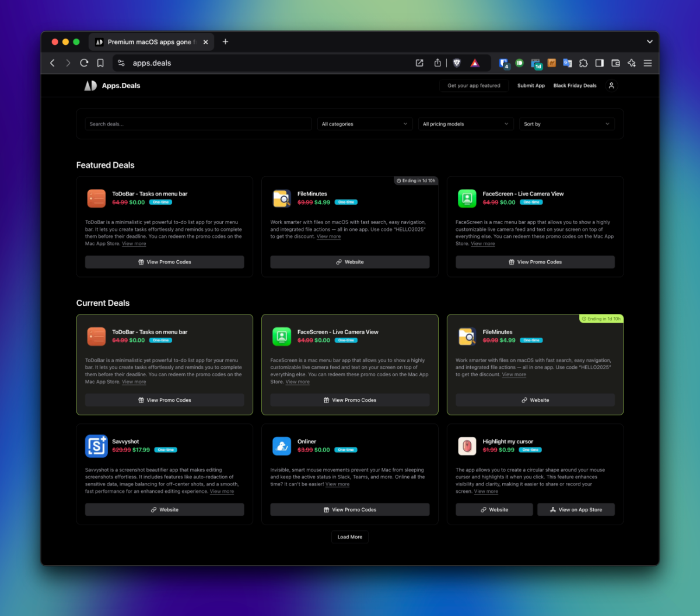Click View more link in Savvyshot description

[x=222, y=491]
